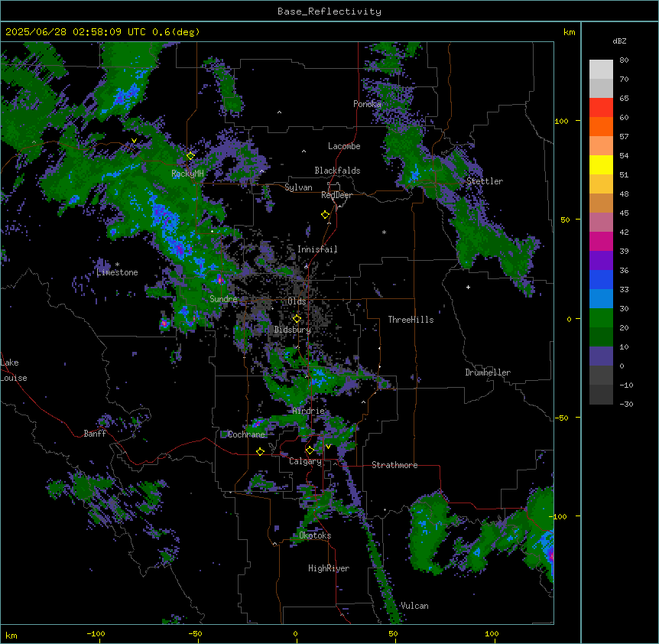Click the Ponoka city label
This screenshot has width=659, height=644.
[367, 104]
